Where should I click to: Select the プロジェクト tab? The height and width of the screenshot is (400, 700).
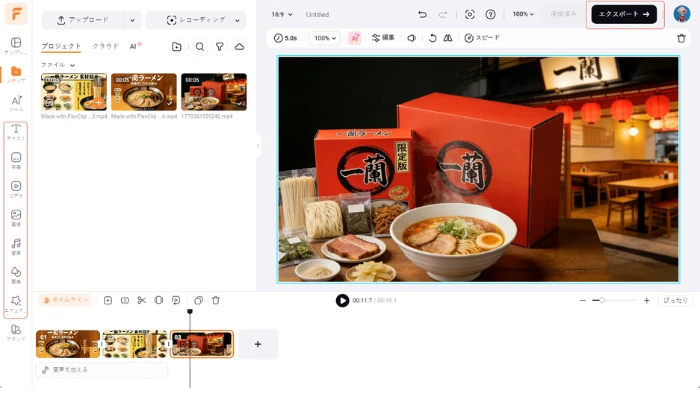61,47
